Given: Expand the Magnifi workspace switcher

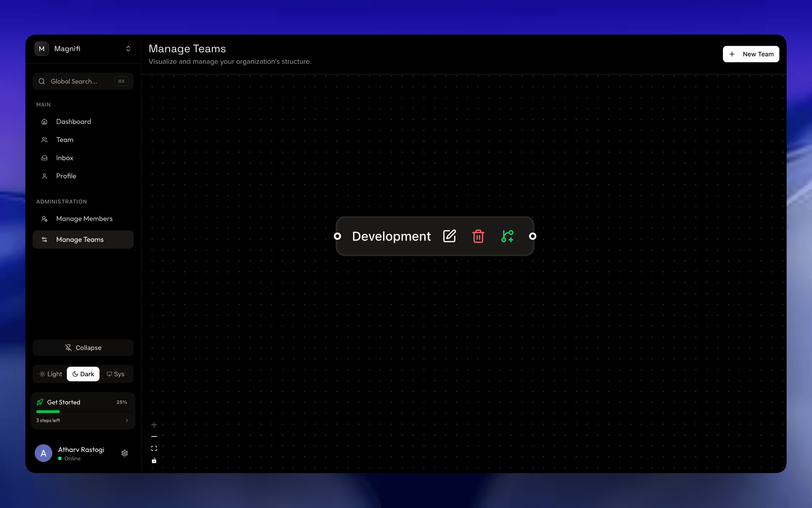Looking at the screenshot, I should tap(128, 49).
